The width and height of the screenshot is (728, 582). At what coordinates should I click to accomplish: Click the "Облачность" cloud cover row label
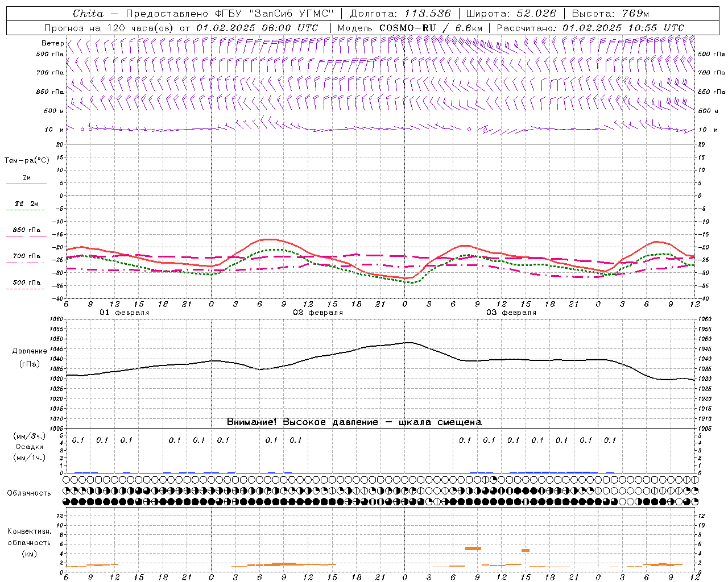29,493
